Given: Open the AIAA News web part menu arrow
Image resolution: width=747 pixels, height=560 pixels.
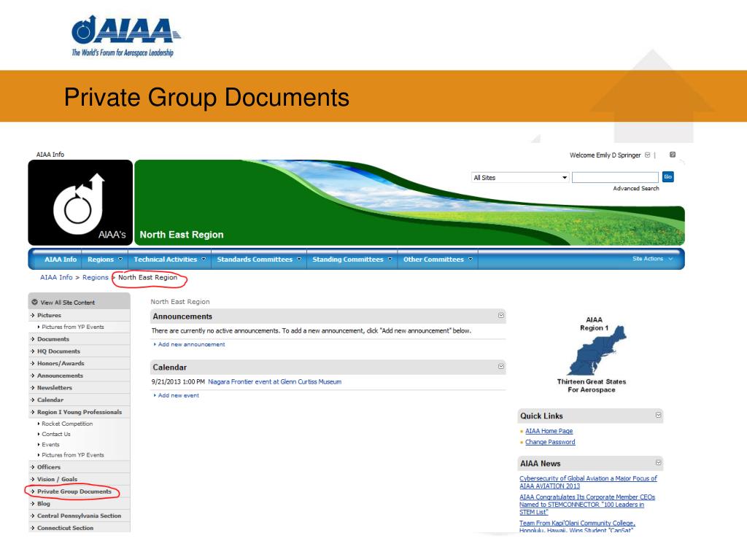Looking at the screenshot, I should click(x=658, y=462).
